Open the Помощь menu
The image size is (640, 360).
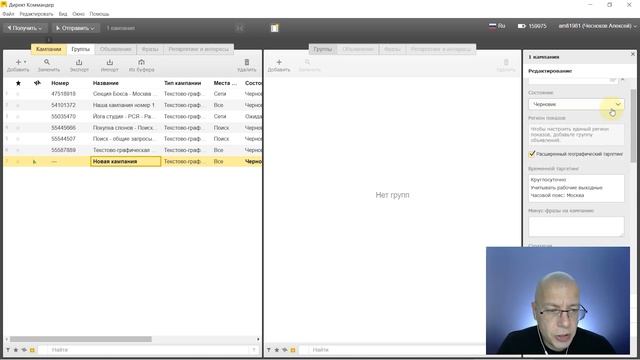99,14
